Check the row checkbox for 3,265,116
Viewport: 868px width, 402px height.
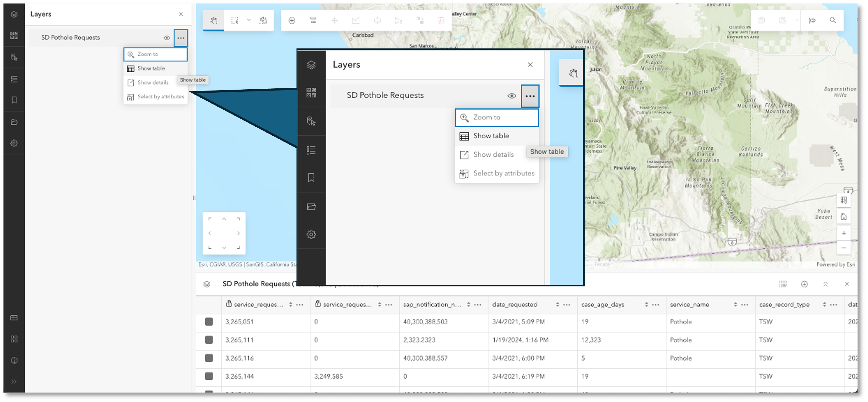[x=209, y=358]
